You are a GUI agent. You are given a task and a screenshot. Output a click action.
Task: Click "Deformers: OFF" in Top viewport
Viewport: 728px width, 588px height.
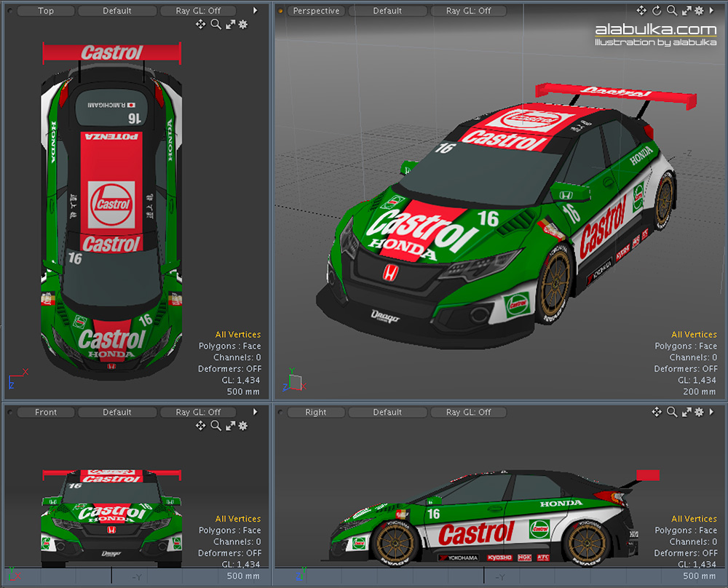(230, 369)
